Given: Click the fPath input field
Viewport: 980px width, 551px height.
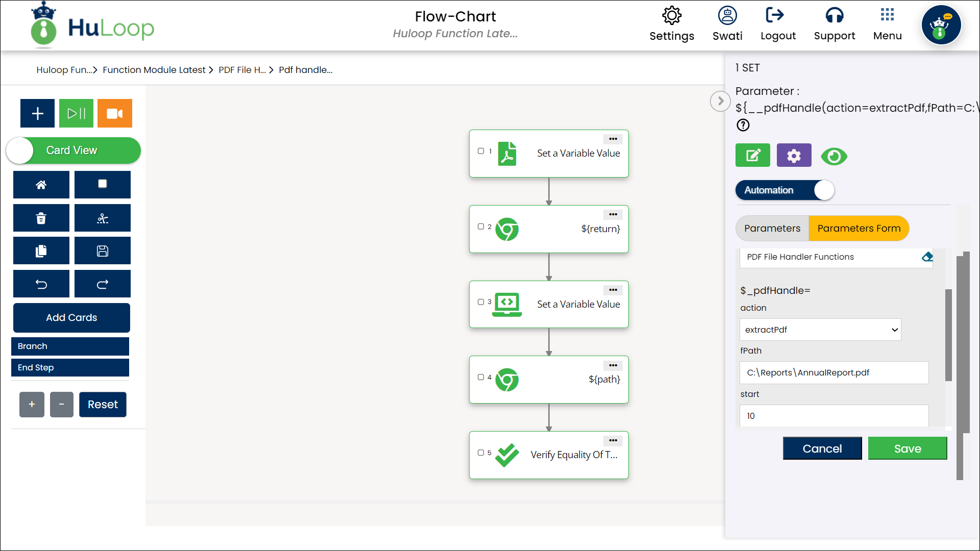Looking at the screenshot, I should tap(834, 373).
